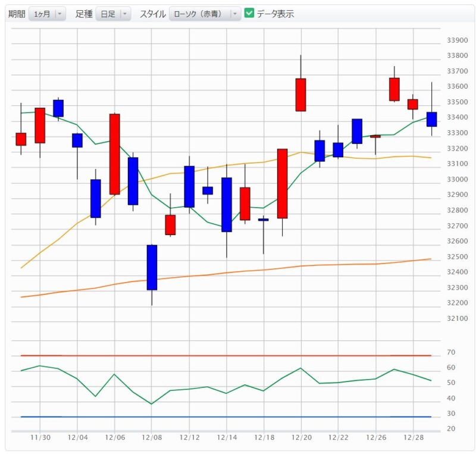
Task: Open the 期間 "1ヶ月" dropdown
Action: (x=47, y=14)
